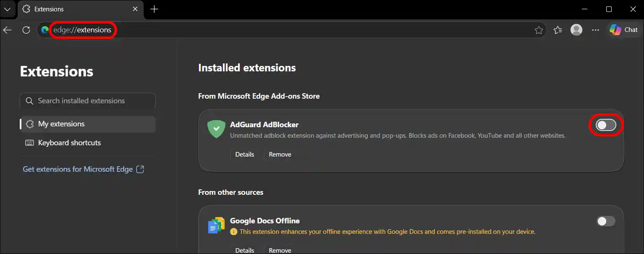Click the Google Docs Offline extension icon
Screen dimensions: 644x254
pos(215,225)
